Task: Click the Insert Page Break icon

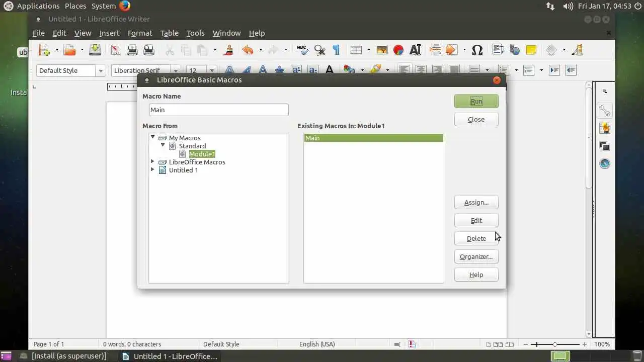Action: (x=435, y=50)
